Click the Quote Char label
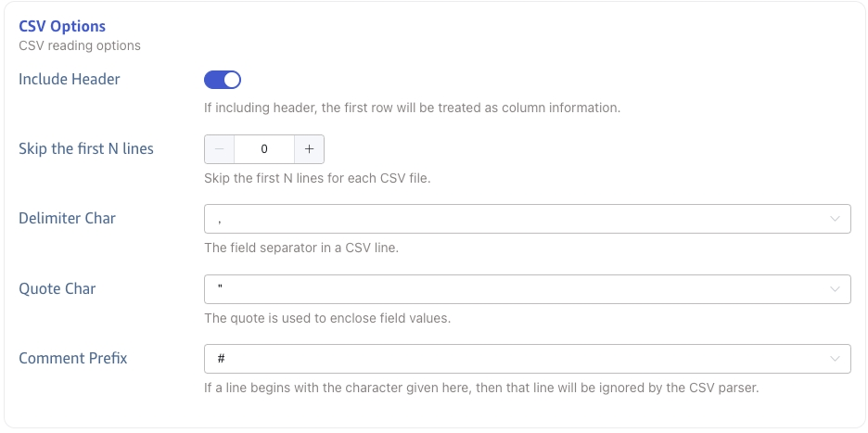This screenshot has height=433, width=868. point(57,289)
